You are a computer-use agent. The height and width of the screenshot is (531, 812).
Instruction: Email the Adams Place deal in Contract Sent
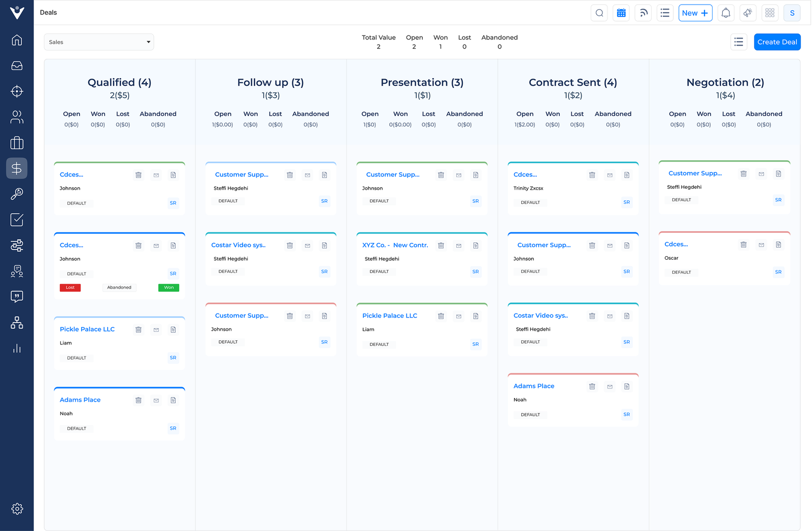click(610, 386)
